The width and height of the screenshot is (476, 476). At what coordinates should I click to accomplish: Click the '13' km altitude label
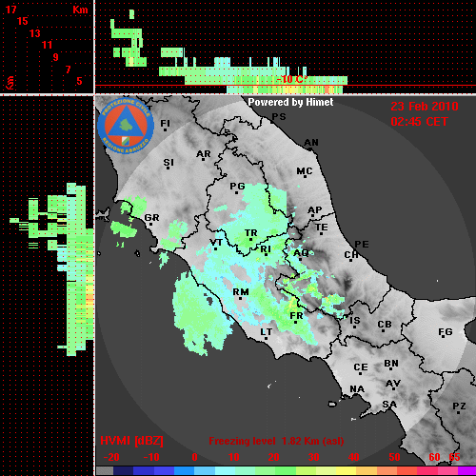[35, 33]
